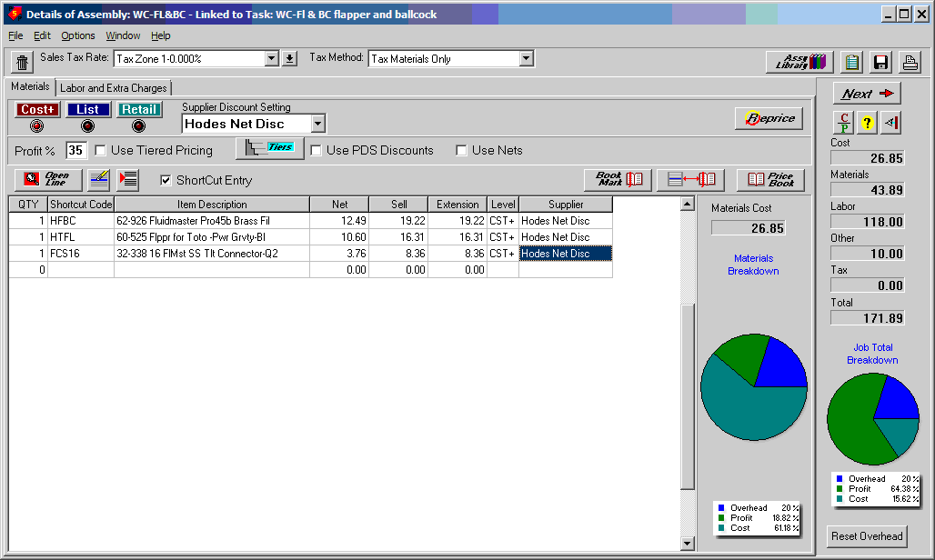Uncheck the ShortCut Entry checkbox
Screen dimensions: 935x560
166,180
